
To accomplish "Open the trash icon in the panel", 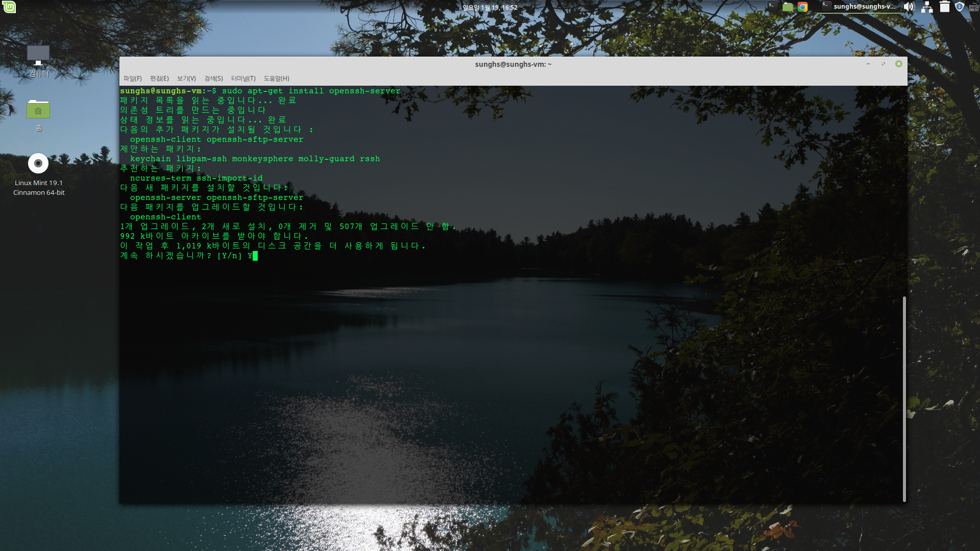I will tap(944, 7).
